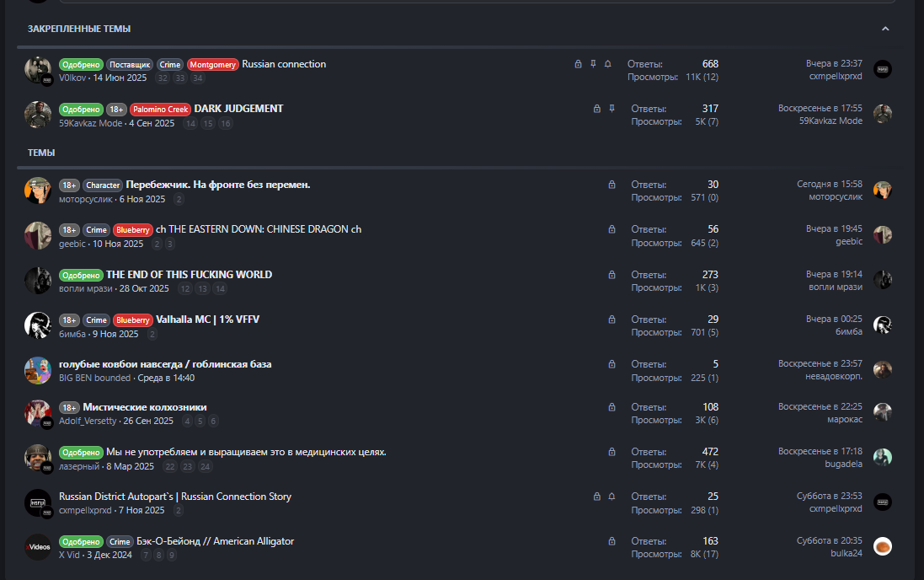Open thread THE END OF THIS FUCKING WORLD
The width and height of the screenshot is (924, 580).
tap(189, 275)
